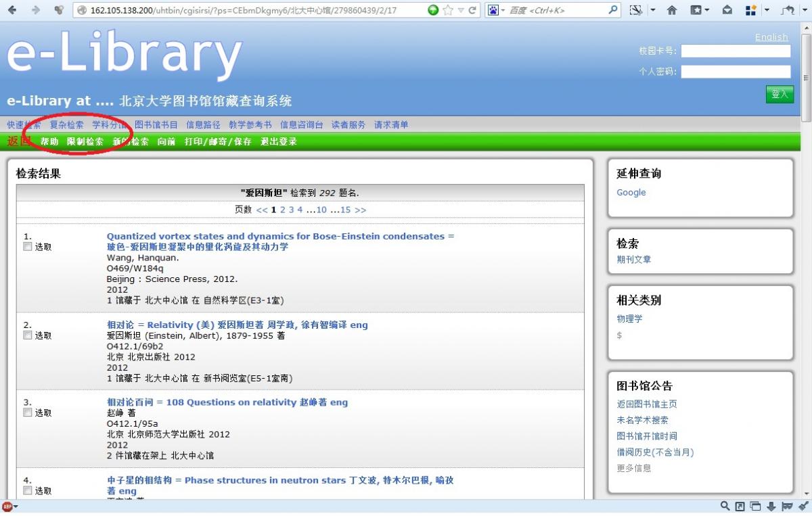
Task: Click 退出登录 in the green bar
Action: pos(279,141)
